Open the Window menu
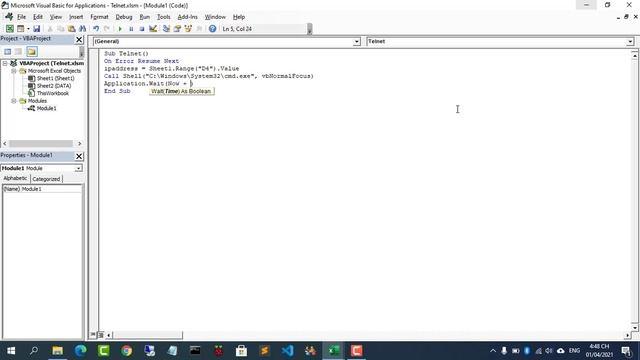Viewport: 640px width, 360px height. click(x=215, y=17)
